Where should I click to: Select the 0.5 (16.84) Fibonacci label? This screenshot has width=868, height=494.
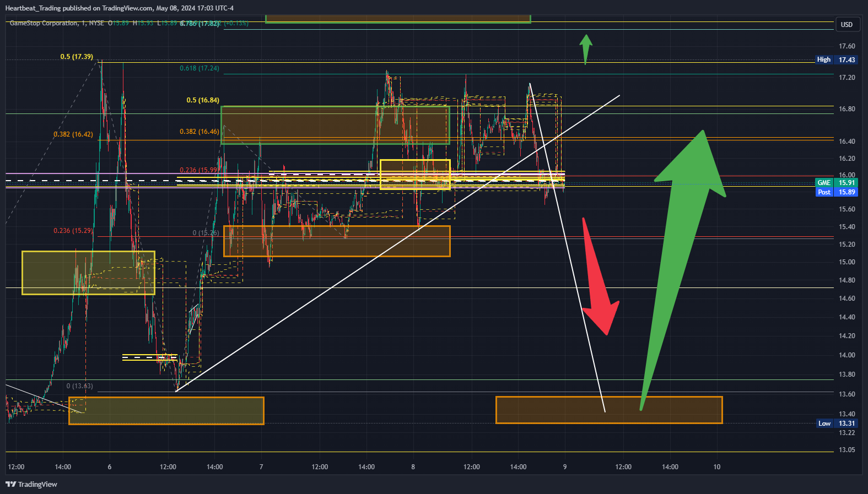point(203,100)
